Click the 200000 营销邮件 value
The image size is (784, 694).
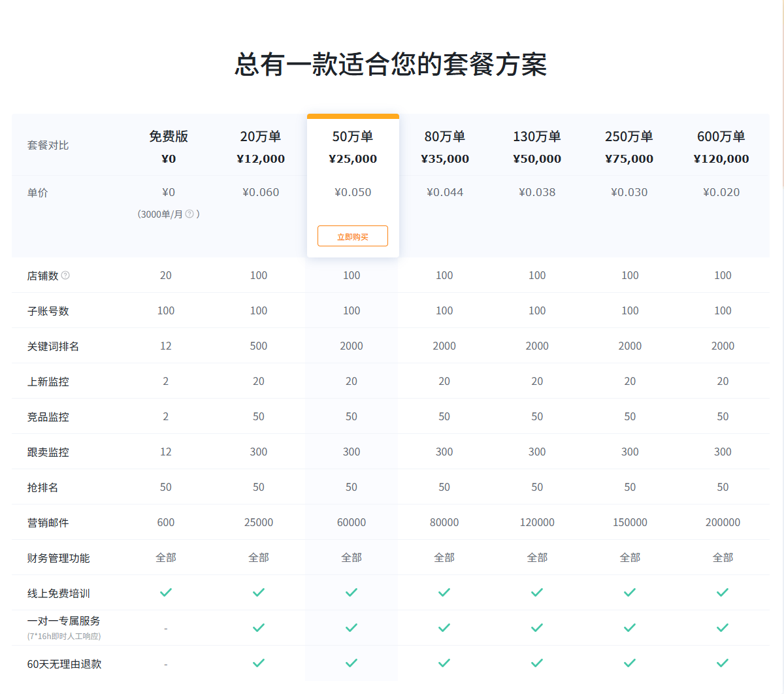coord(723,522)
